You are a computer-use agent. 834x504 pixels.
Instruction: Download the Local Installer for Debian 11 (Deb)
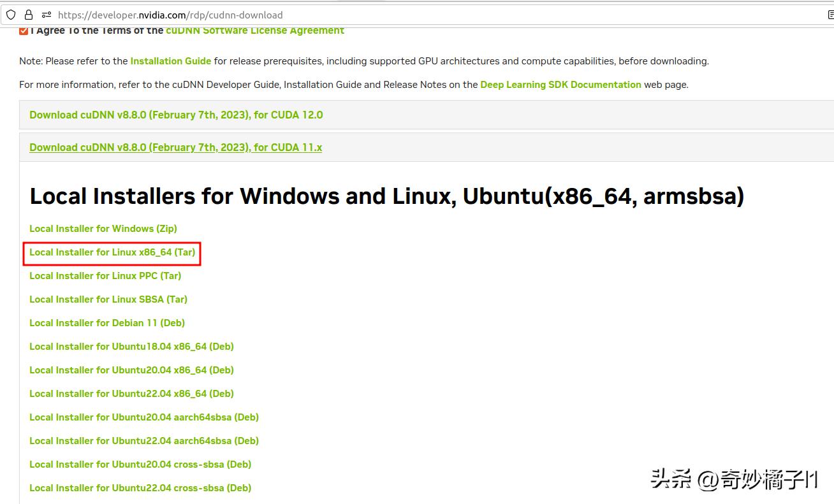pos(107,322)
